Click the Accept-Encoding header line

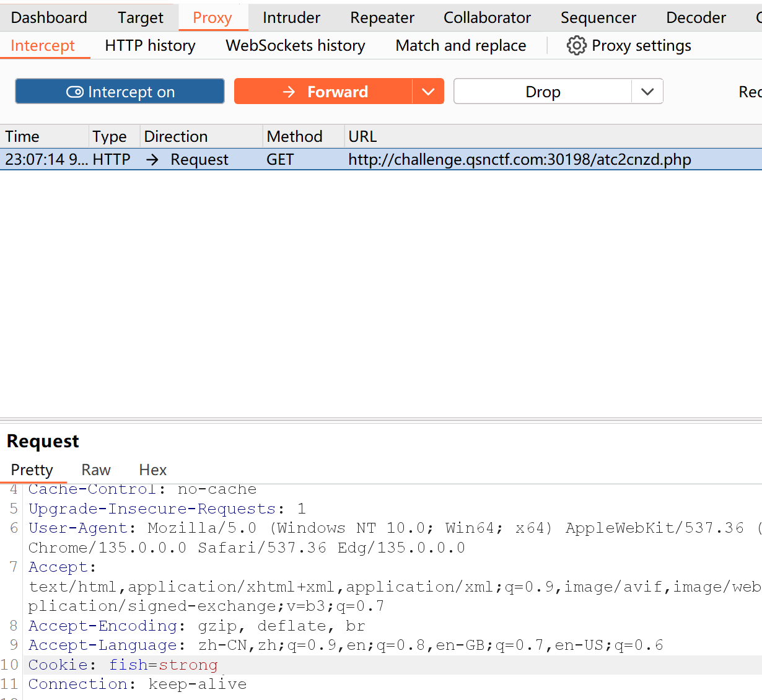coord(197,626)
